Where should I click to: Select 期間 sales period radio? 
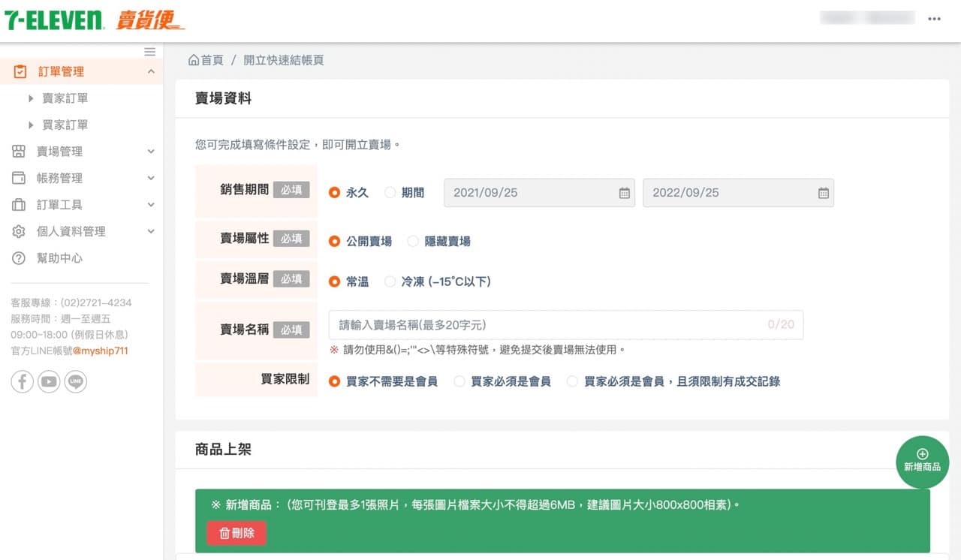tap(390, 193)
